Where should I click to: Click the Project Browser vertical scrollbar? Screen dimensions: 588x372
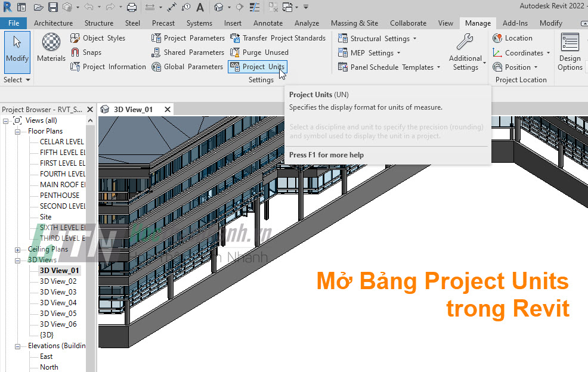coord(91,247)
